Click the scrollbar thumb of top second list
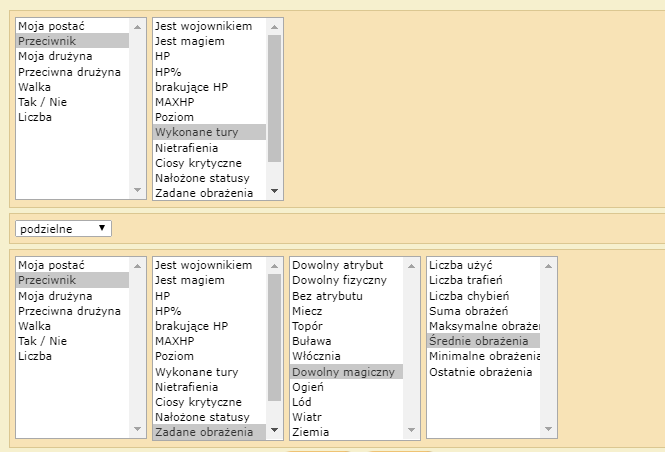 point(274,98)
